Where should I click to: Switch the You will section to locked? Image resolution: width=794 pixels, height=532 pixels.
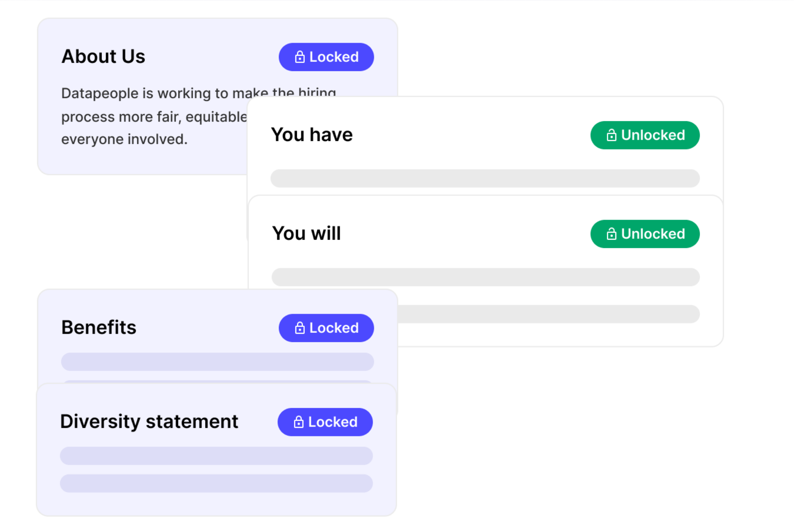pyautogui.click(x=645, y=234)
